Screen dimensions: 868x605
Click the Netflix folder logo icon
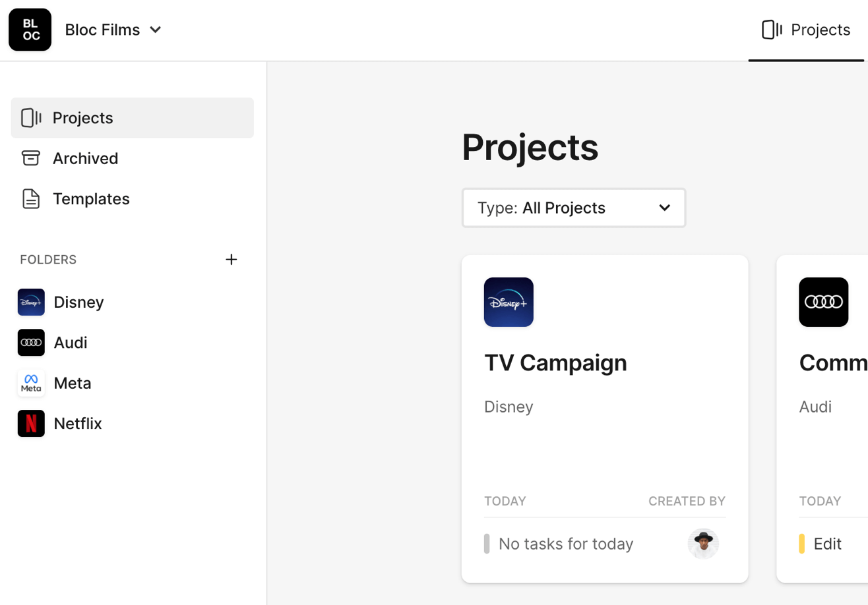click(x=31, y=424)
